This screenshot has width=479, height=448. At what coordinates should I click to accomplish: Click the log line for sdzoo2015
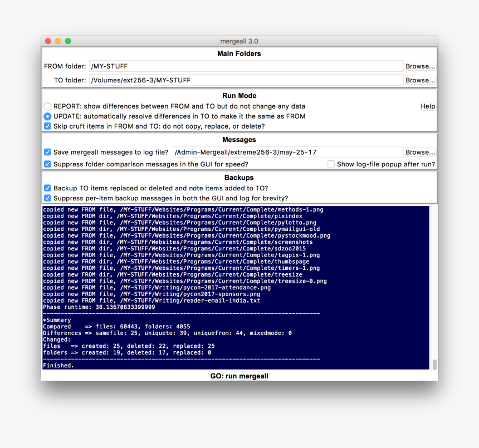(174, 248)
